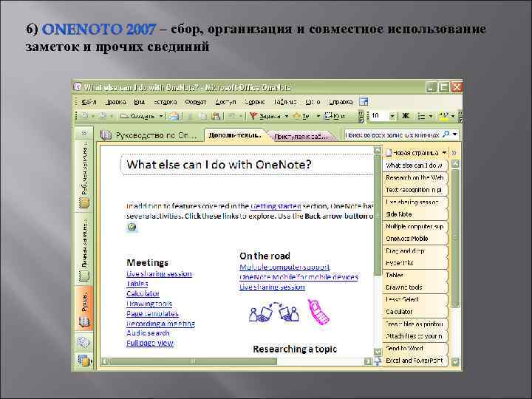This screenshot has width=532, height=399.
Task: Open the Окно menu
Action: coord(313,102)
